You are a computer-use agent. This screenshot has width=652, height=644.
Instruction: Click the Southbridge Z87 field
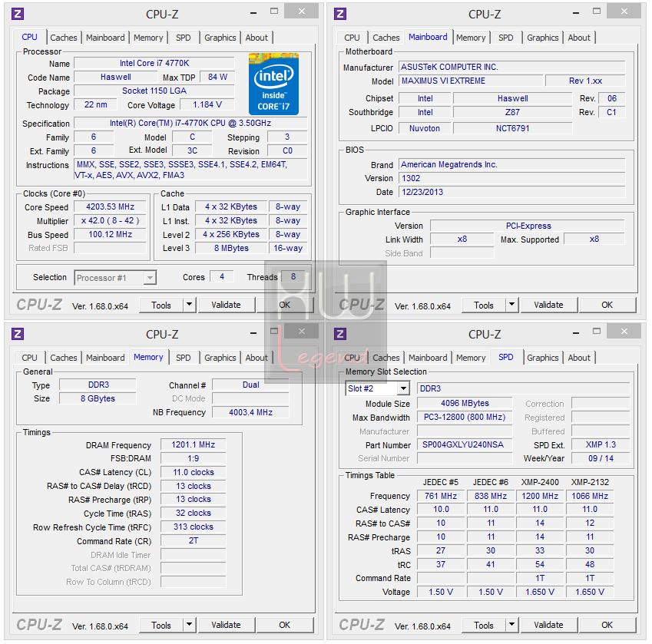click(512, 112)
